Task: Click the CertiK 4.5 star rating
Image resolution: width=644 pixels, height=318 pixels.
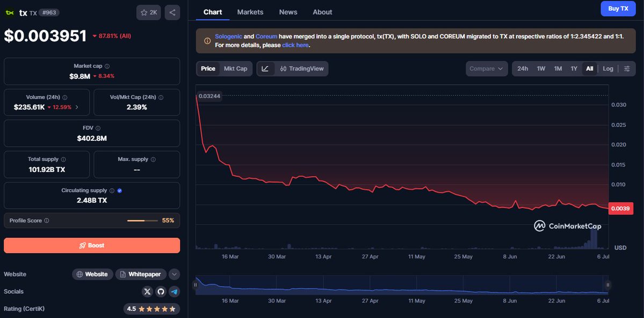Action: pyautogui.click(x=151, y=309)
